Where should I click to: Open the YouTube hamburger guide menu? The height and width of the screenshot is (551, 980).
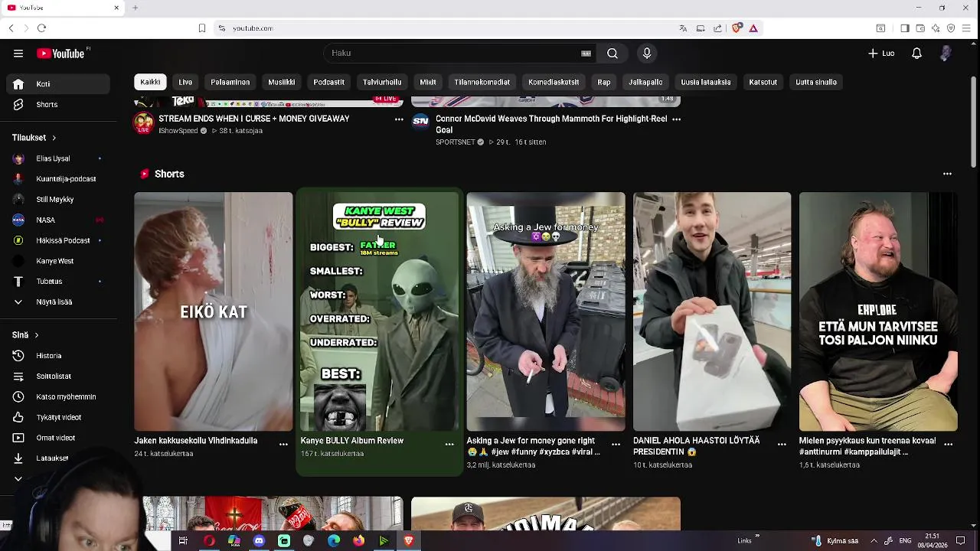18,54
